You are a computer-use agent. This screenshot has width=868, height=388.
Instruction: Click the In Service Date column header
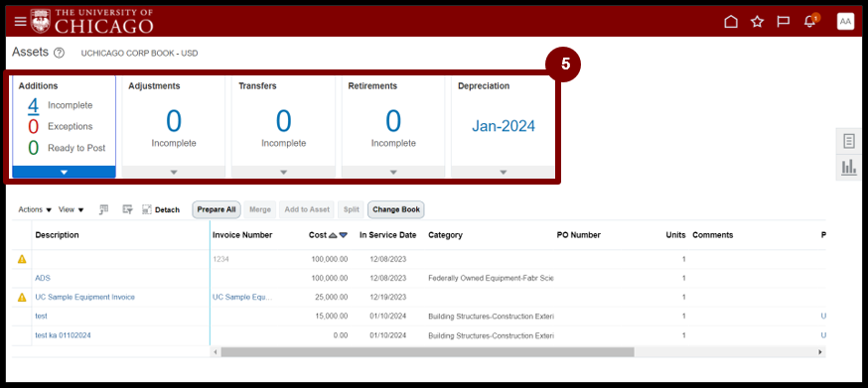coord(387,235)
